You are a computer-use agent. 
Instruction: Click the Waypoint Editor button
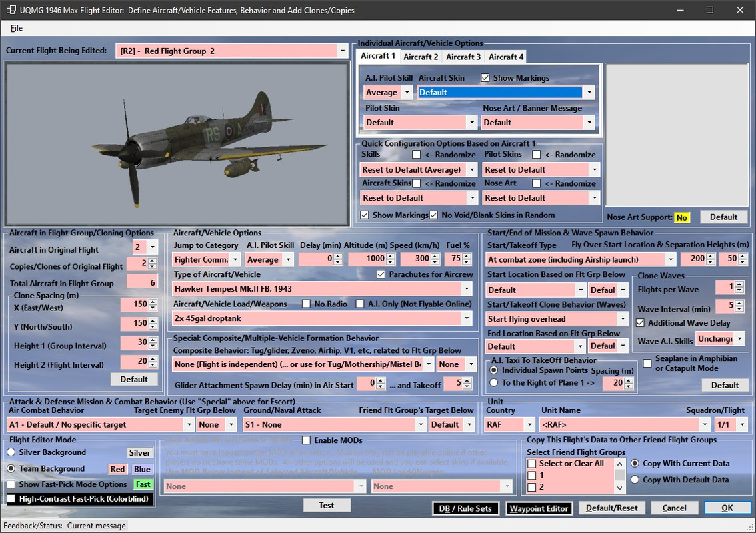539,508
